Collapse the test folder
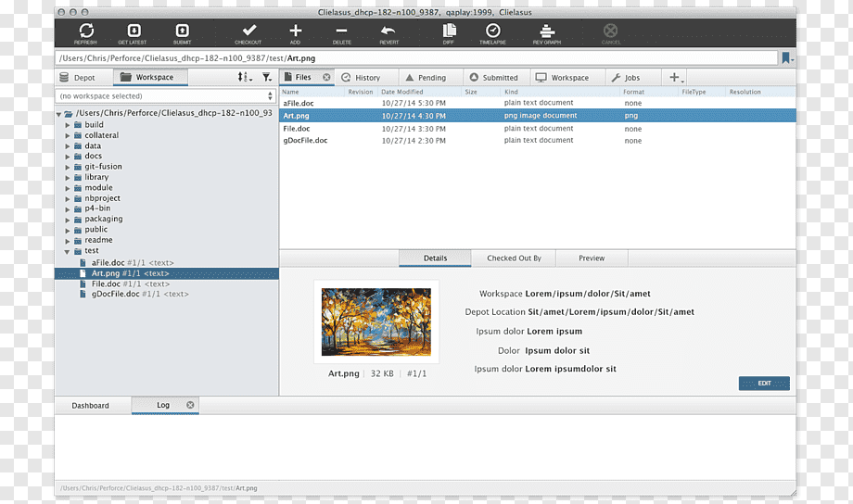The image size is (853, 504). 67,251
